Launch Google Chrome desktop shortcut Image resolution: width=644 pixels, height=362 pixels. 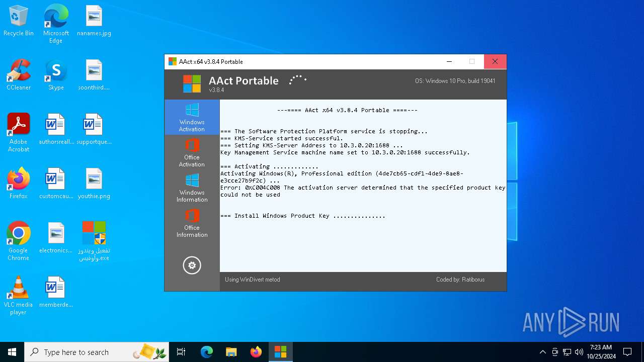coord(19,241)
